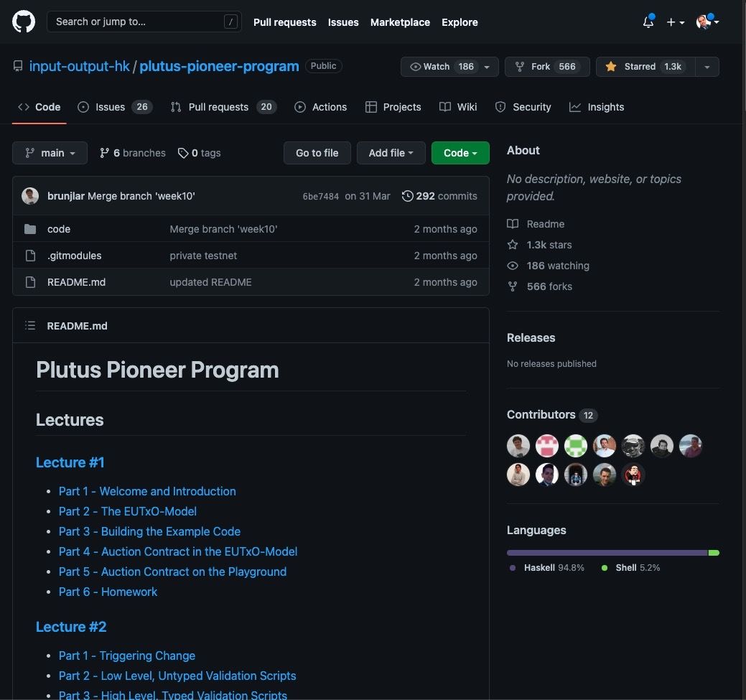Click the book icon beside Readme
This screenshot has width=746, height=700.
[x=513, y=224]
